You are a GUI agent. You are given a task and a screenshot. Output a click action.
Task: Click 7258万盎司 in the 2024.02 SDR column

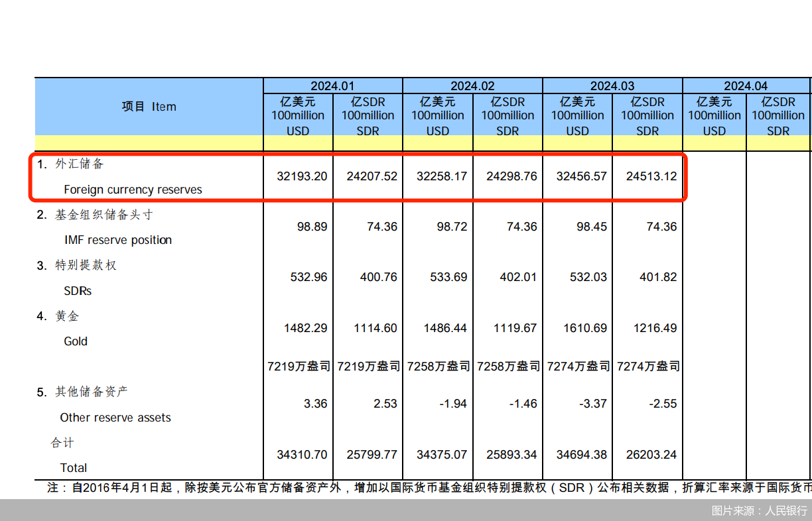(x=508, y=366)
